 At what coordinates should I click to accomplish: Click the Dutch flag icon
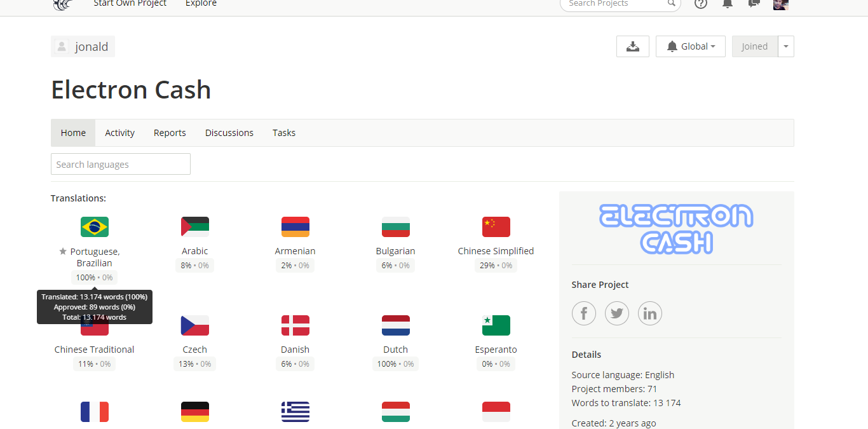396,325
